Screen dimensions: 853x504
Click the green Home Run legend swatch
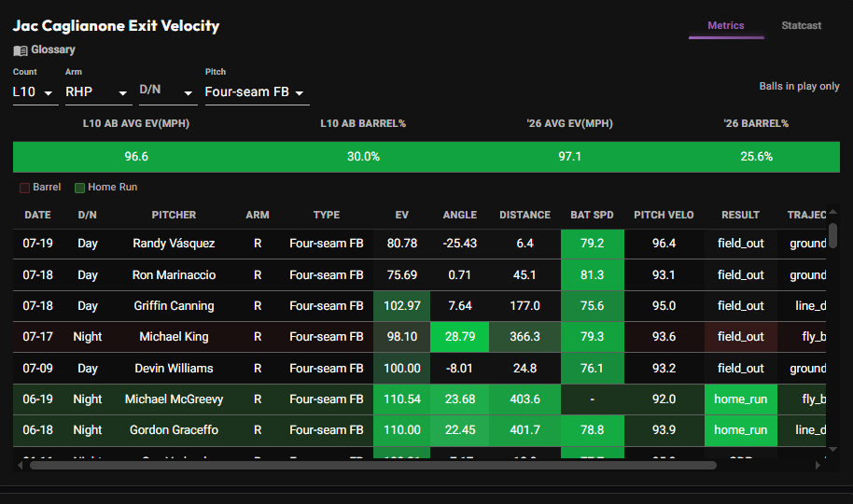point(79,188)
